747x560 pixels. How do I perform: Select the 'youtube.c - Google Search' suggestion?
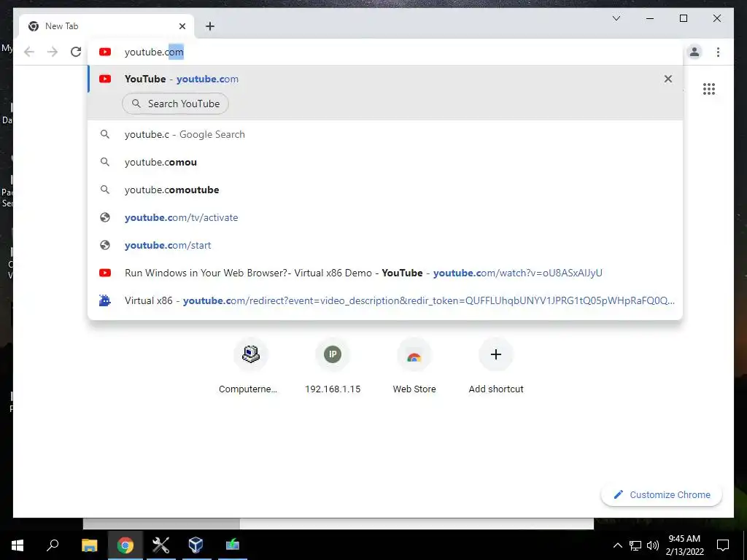coord(385,134)
